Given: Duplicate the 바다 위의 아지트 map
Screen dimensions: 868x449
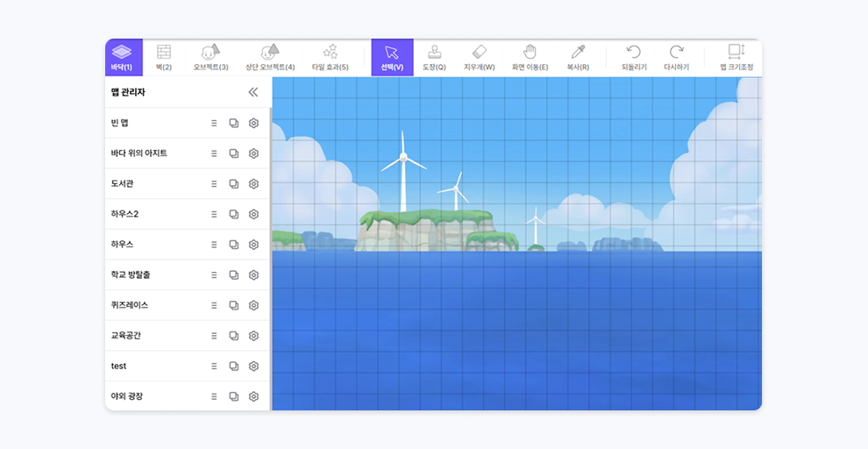Looking at the screenshot, I should click(x=233, y=153).
